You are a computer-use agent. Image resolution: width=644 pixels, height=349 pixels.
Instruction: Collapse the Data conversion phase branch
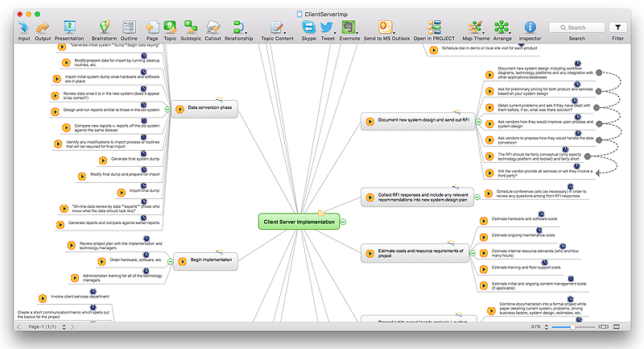pos(167,108)
